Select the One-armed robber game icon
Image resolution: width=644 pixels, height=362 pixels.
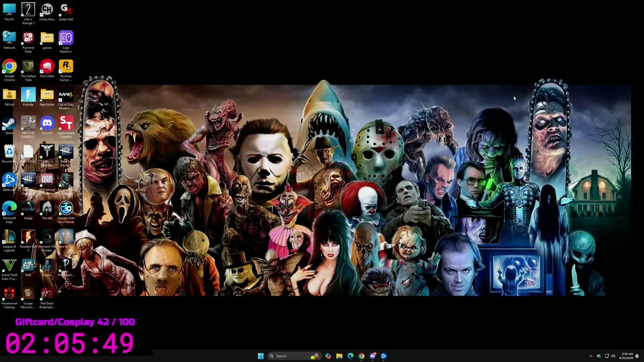[x=47, y=184]
